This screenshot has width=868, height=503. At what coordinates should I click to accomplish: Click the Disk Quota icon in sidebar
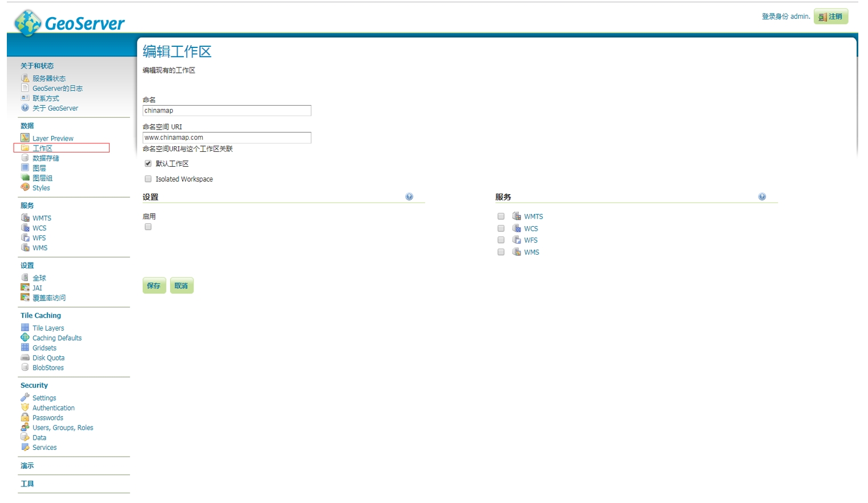pyautogui.click(x=25, y=357)
